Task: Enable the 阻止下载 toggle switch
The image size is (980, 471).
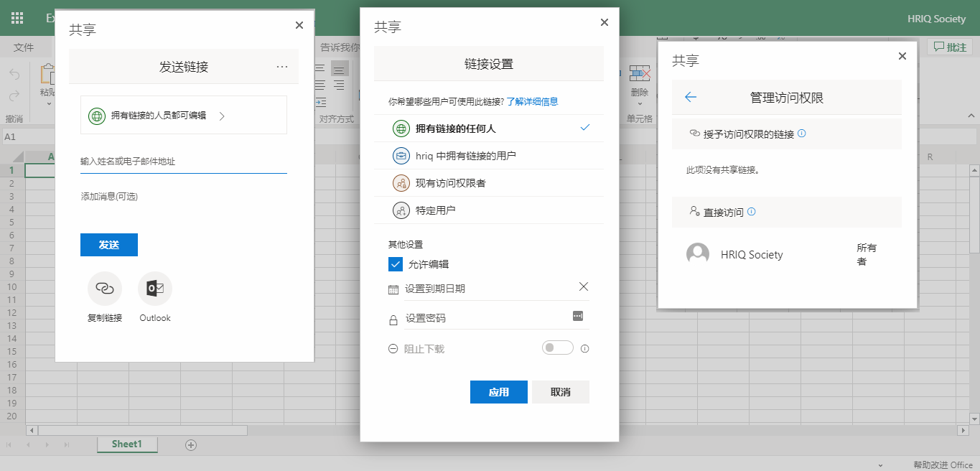Action: click(558, 348)
